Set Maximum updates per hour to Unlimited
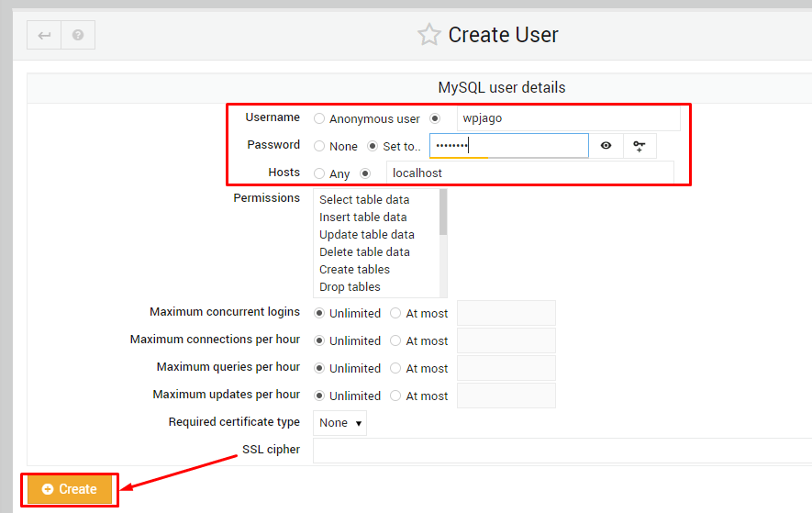 pos(319,396)
